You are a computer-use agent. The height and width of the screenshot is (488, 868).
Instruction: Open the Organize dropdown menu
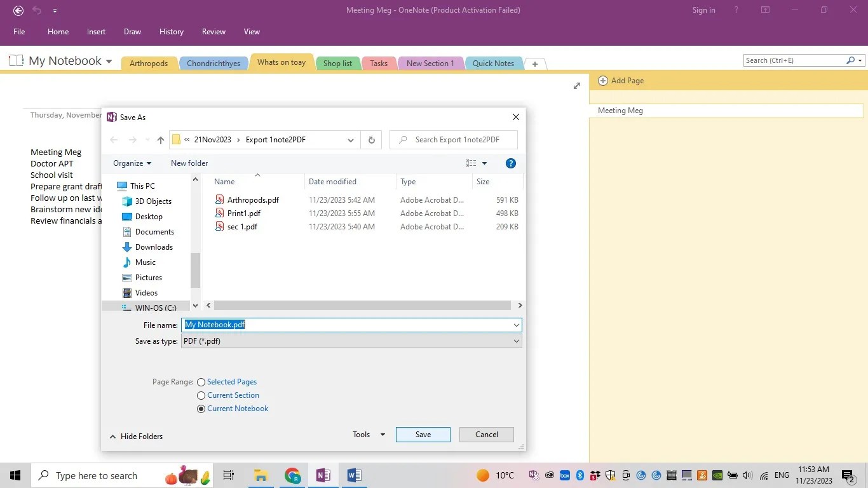(x=132, y=163)
